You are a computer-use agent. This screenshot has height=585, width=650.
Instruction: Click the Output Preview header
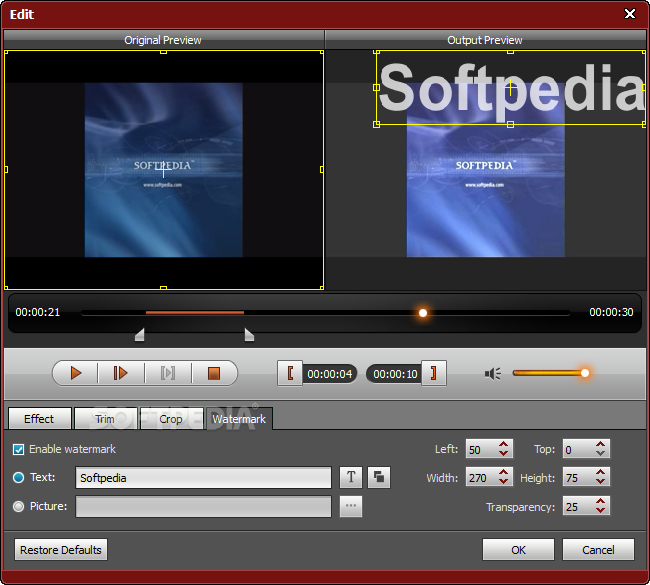[485, 40]
